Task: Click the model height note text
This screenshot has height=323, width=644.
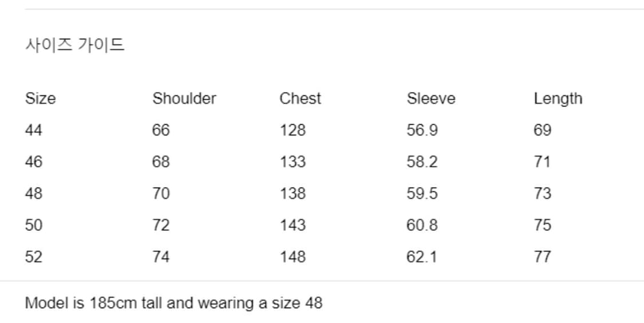Action: coord(173,302)
